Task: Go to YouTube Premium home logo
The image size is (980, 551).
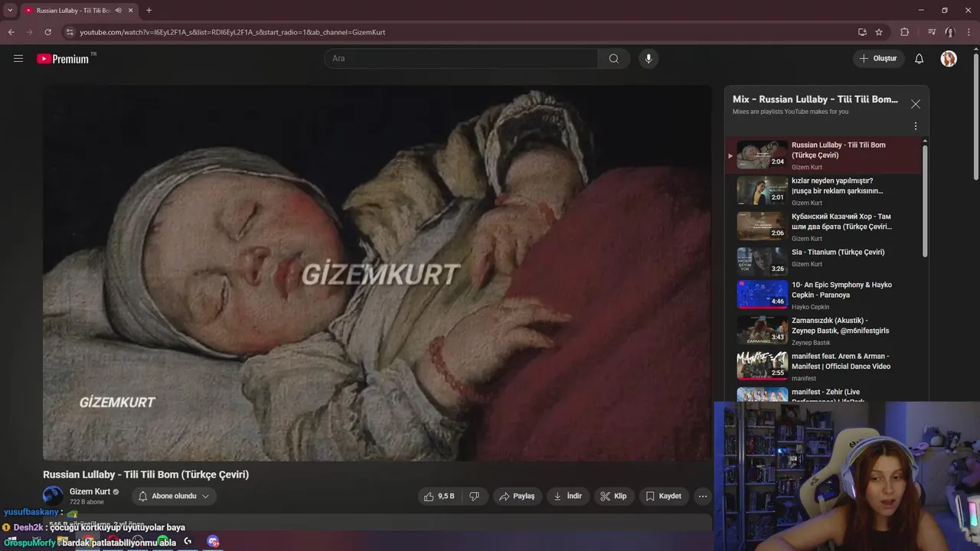Action: tap(64, 59)
